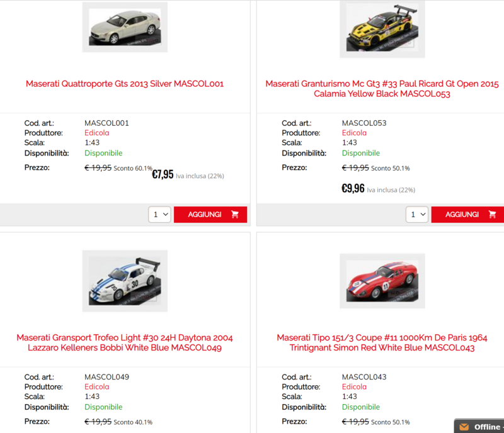Select article code text MASCOL053
504x433 pixels.
[364, 123]
